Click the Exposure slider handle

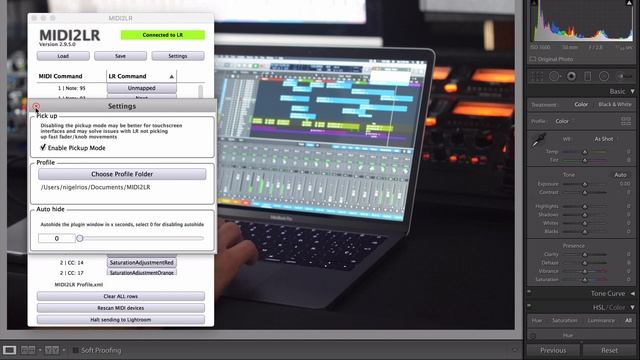pos(585,184)
